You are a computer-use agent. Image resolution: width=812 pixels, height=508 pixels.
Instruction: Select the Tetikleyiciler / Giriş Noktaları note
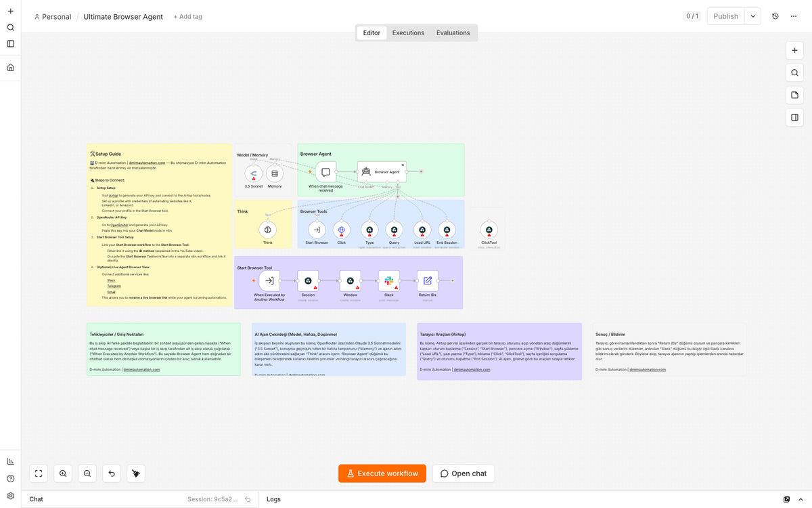(163, 350)
